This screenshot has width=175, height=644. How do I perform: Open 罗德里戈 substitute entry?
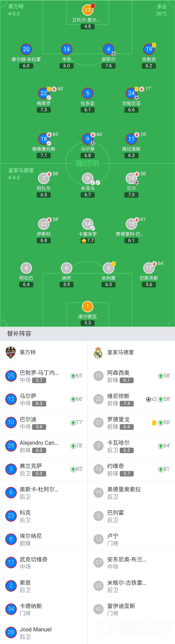131,423
